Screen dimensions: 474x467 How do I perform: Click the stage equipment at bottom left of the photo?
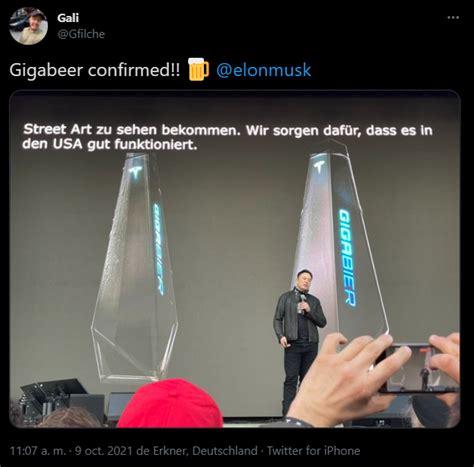pyautogui.click(x=57, y=397)
